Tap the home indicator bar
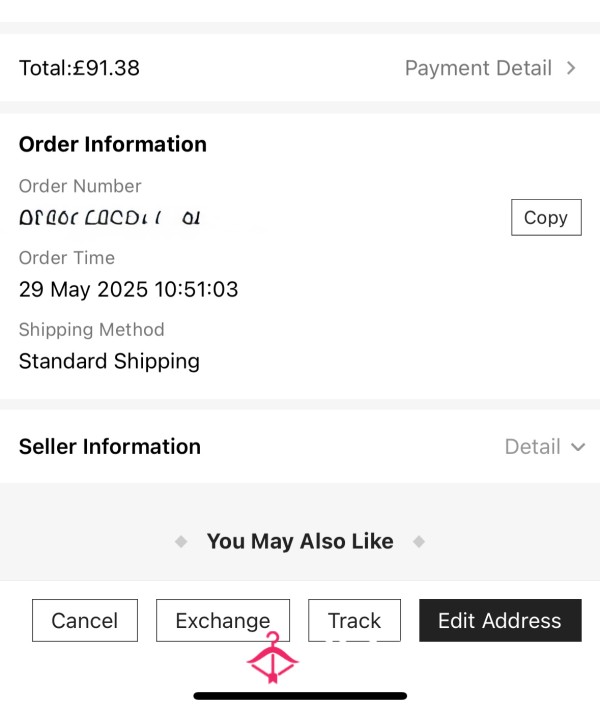 pyautogui.click(x=300, y=696)
